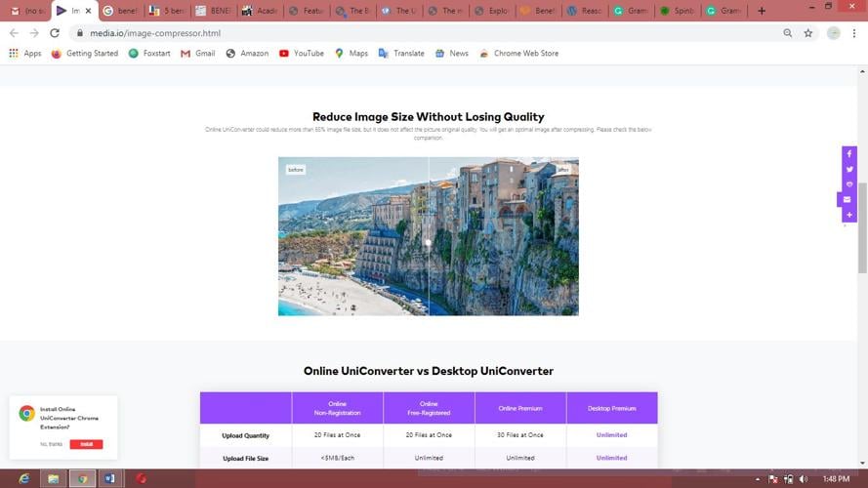
Task: Switch to the 'BENEI' tab
Action: pos(214,11)
